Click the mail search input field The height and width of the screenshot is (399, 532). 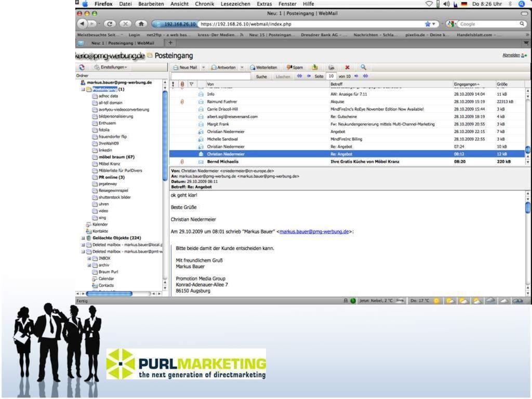211,76
